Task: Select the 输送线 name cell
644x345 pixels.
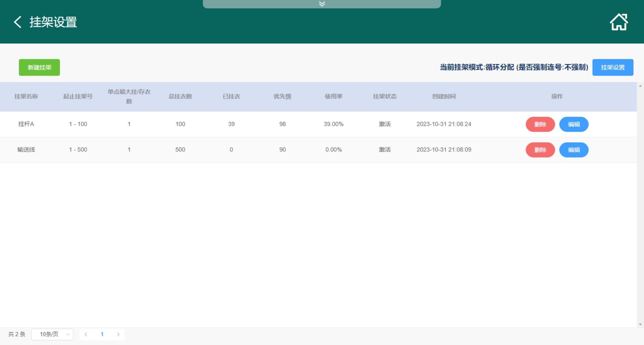Action: (x=26, y=149)
